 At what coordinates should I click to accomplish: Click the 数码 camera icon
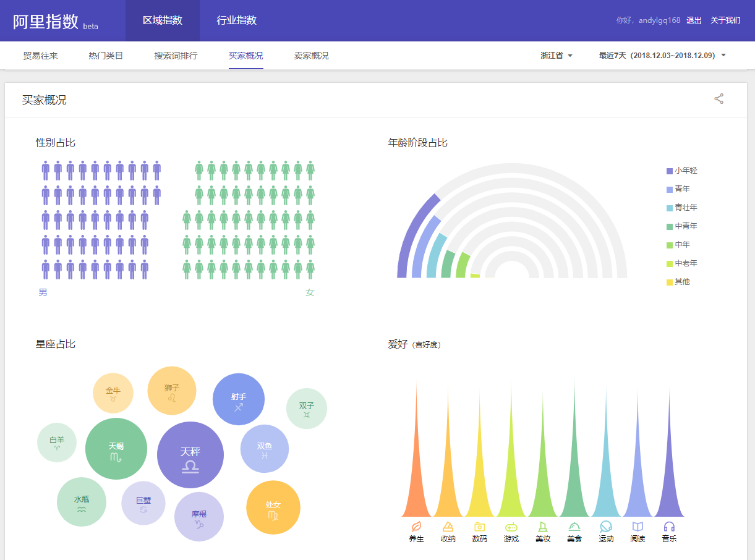(479, 527)
